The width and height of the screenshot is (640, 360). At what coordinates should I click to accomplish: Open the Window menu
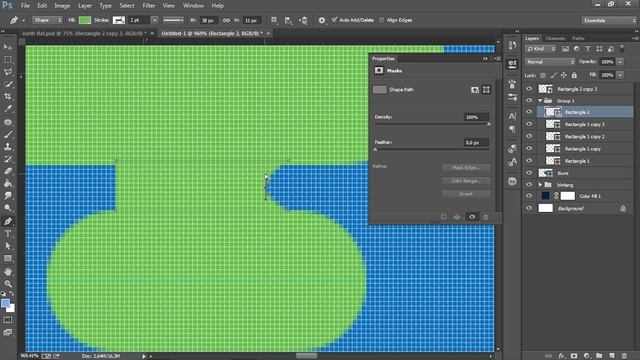click(x=193, y=6)
